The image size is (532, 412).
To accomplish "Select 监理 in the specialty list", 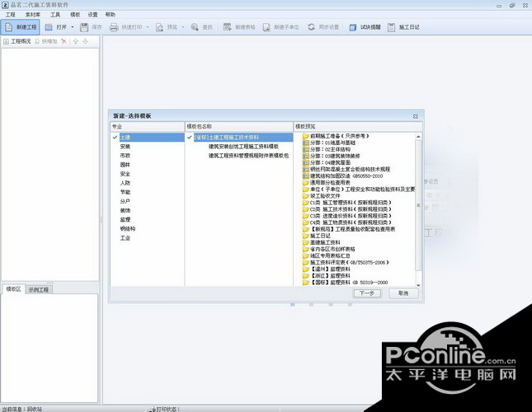I will click(x=125, y=219).
